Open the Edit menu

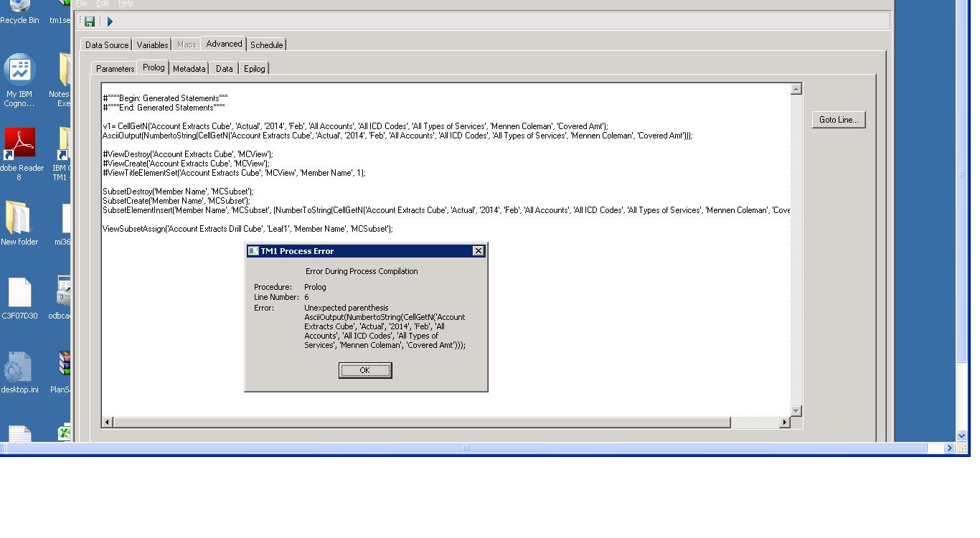click(x=103, y=4)
